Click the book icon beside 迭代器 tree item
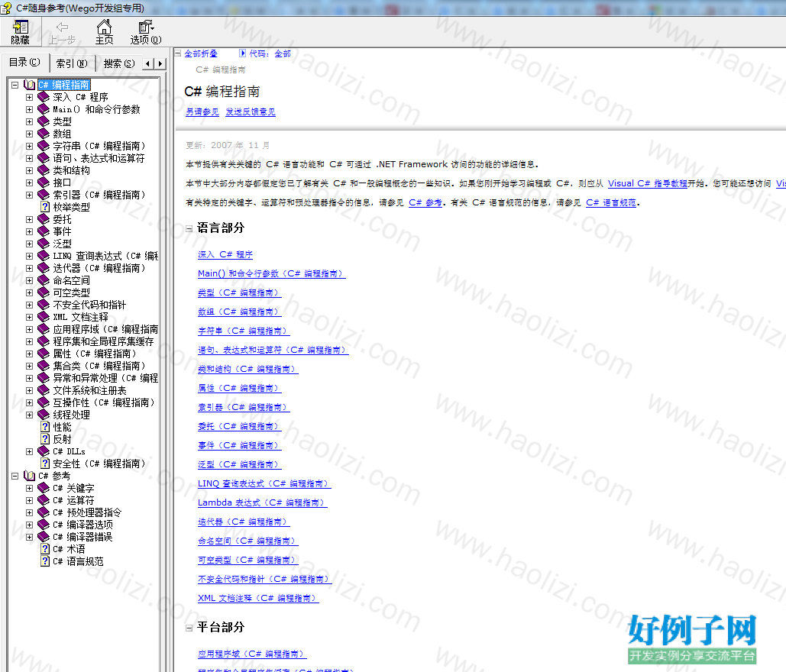 tap(44, 268)
